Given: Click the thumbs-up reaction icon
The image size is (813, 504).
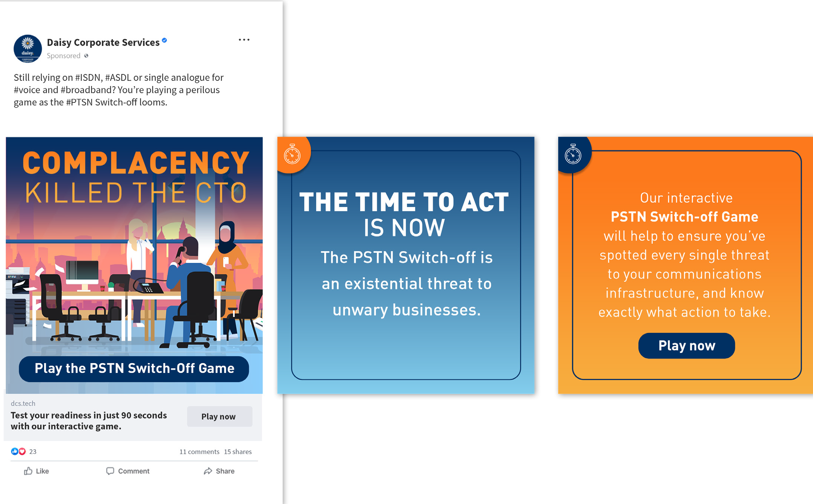Looking at the screenshot, I should point(15,451).
